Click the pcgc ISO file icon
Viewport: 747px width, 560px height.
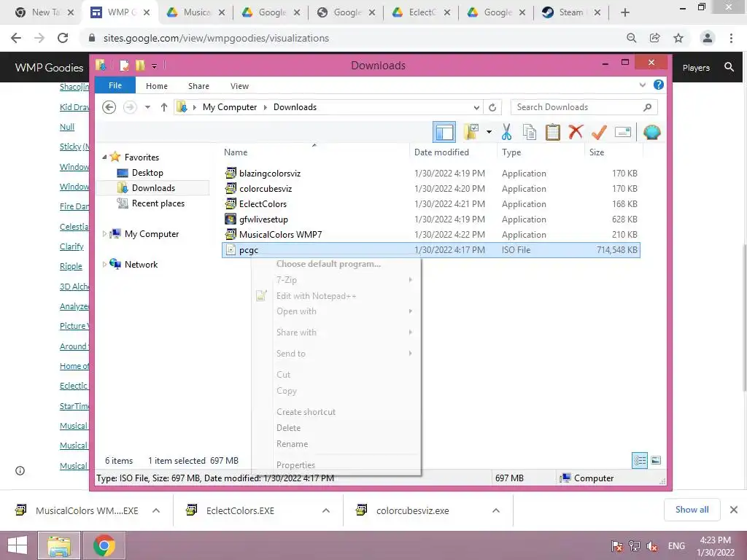(231, 249)
